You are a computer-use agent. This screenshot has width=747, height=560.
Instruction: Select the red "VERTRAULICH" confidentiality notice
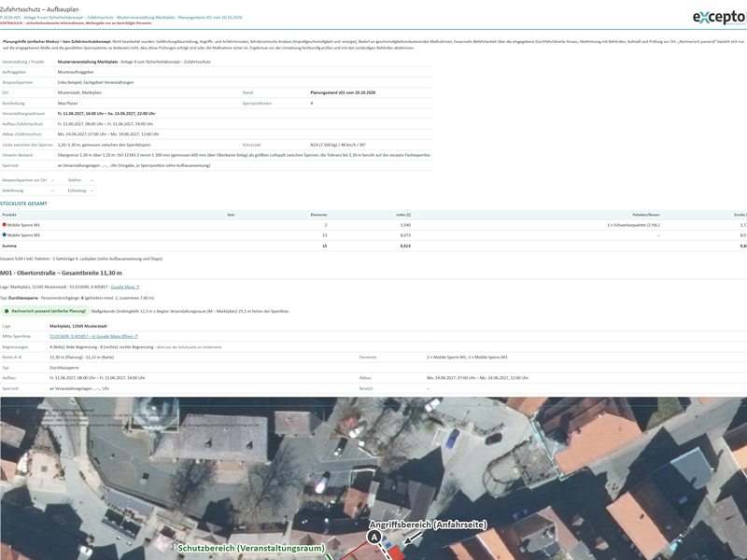76,22
